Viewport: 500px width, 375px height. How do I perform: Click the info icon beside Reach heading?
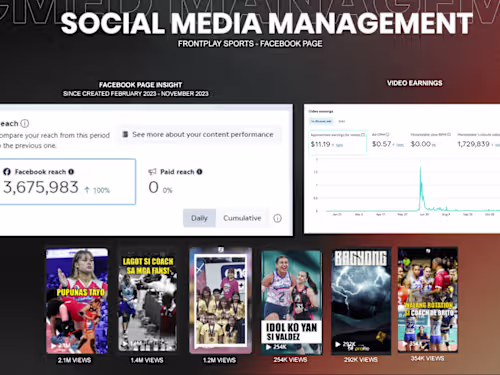pos(25,123)
